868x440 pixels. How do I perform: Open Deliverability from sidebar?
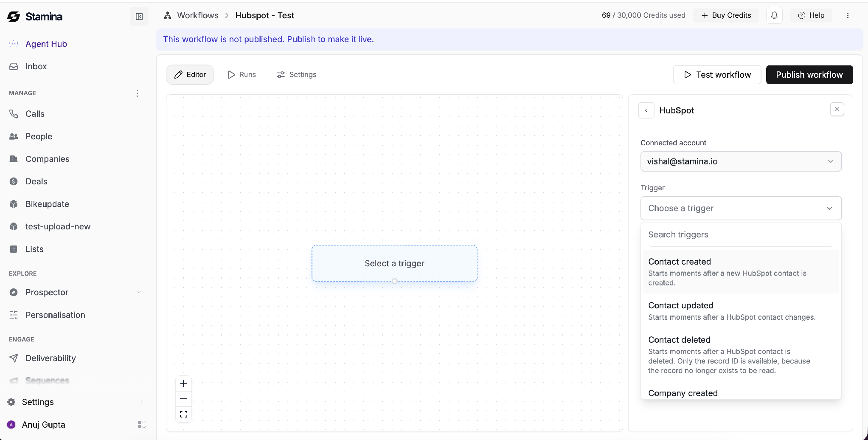(51, 358)
